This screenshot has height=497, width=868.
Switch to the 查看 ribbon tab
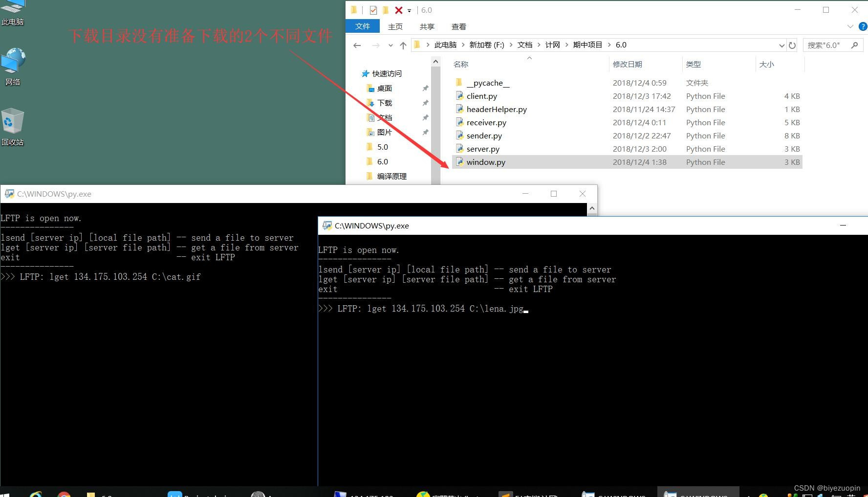(x=459, y=26)
